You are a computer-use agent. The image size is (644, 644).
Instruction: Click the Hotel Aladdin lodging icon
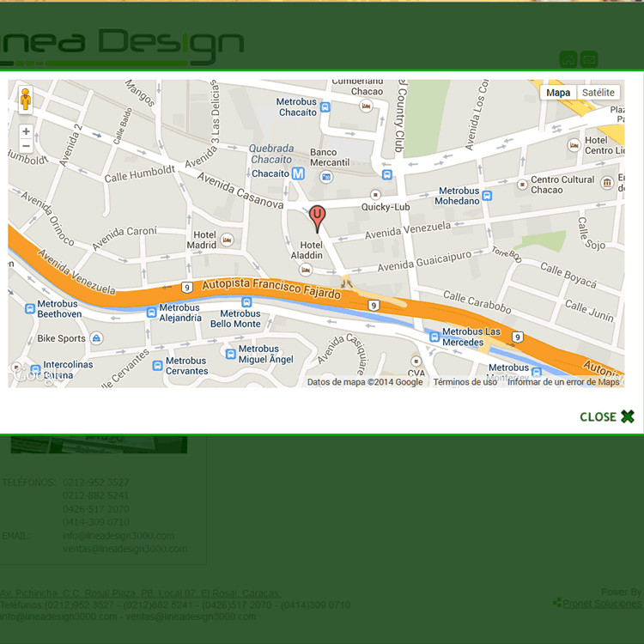[306, 270]
